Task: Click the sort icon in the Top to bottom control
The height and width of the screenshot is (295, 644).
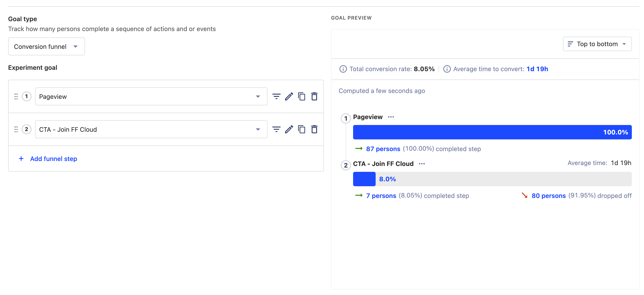Action: coord(570,44)
